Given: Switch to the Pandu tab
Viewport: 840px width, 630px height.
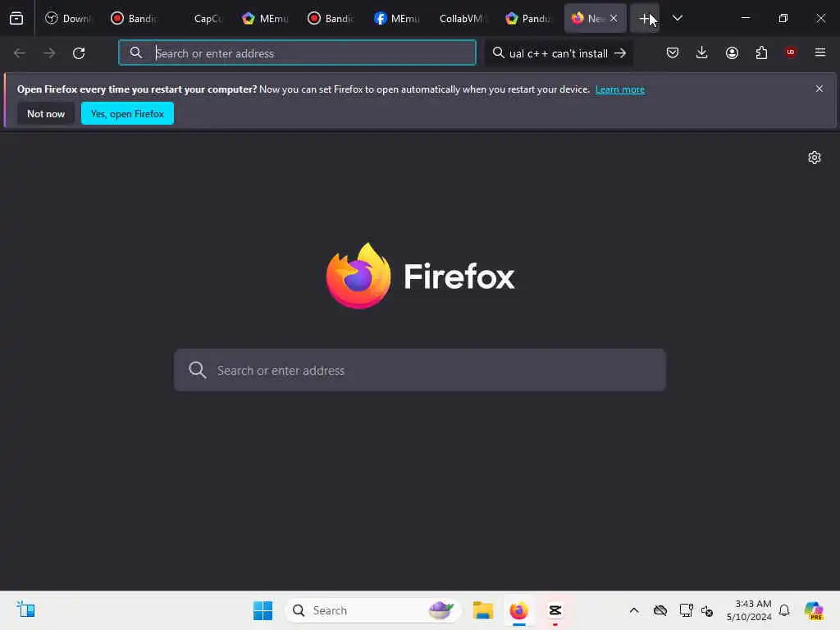Looking at the screenshot, I should tap(529, 18).
